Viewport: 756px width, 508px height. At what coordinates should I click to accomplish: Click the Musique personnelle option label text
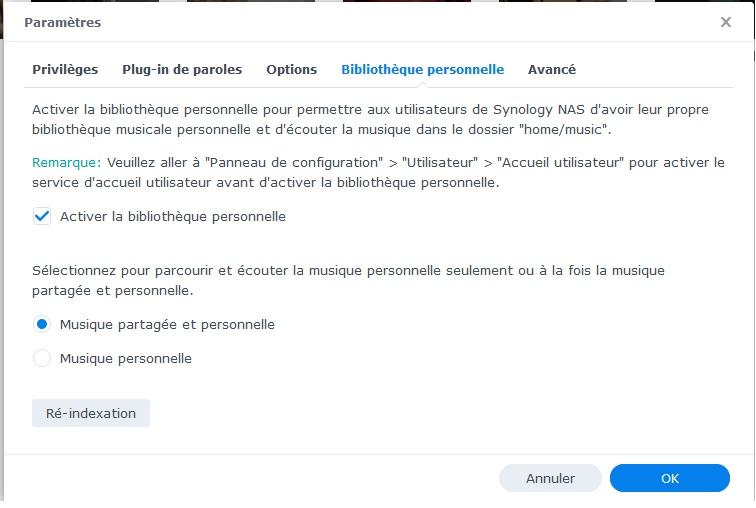(126, 358)
